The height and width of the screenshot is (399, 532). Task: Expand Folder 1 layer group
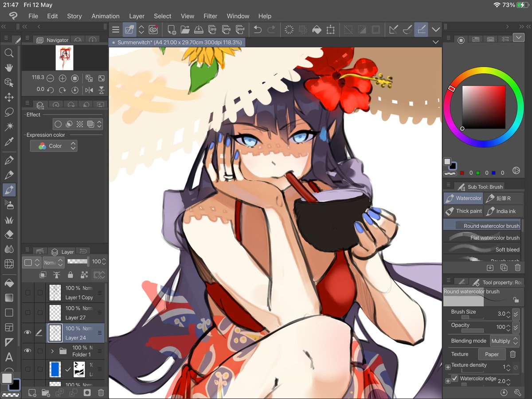(x=52, y=351)
